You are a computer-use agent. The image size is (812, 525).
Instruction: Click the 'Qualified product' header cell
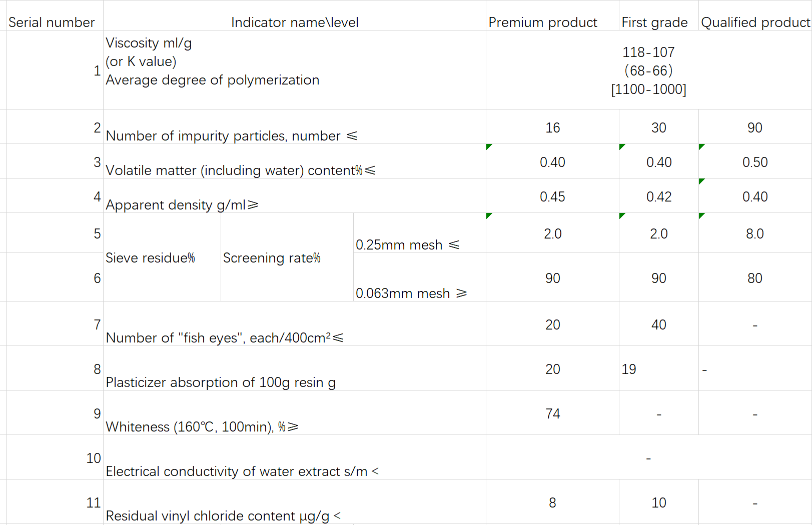click(754, 22)
